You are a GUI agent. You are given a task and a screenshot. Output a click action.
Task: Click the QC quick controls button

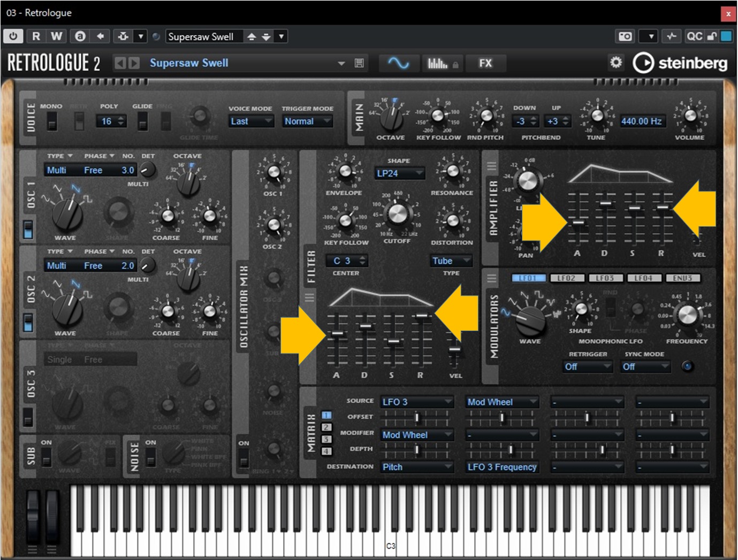click(694, 36)
